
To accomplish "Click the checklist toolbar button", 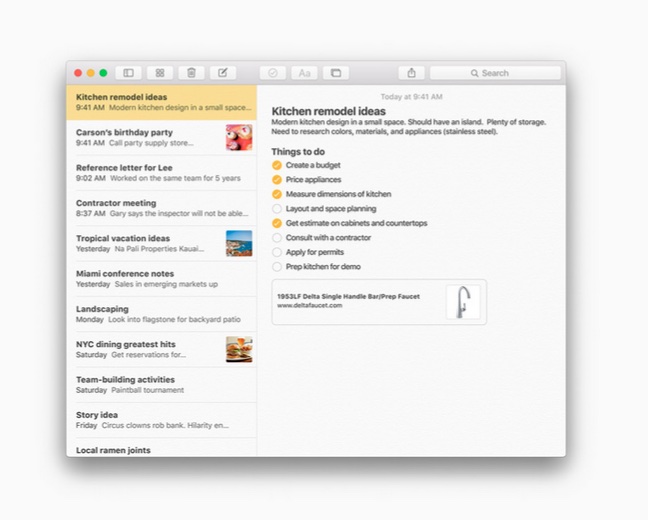I will (x=273, y=73).
